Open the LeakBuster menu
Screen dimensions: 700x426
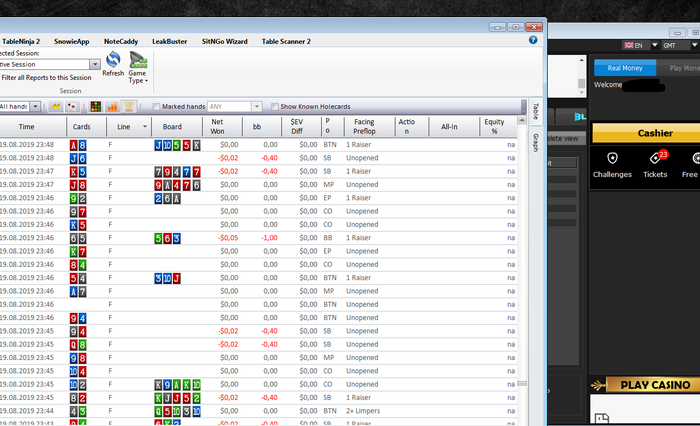tap(170, 41)
